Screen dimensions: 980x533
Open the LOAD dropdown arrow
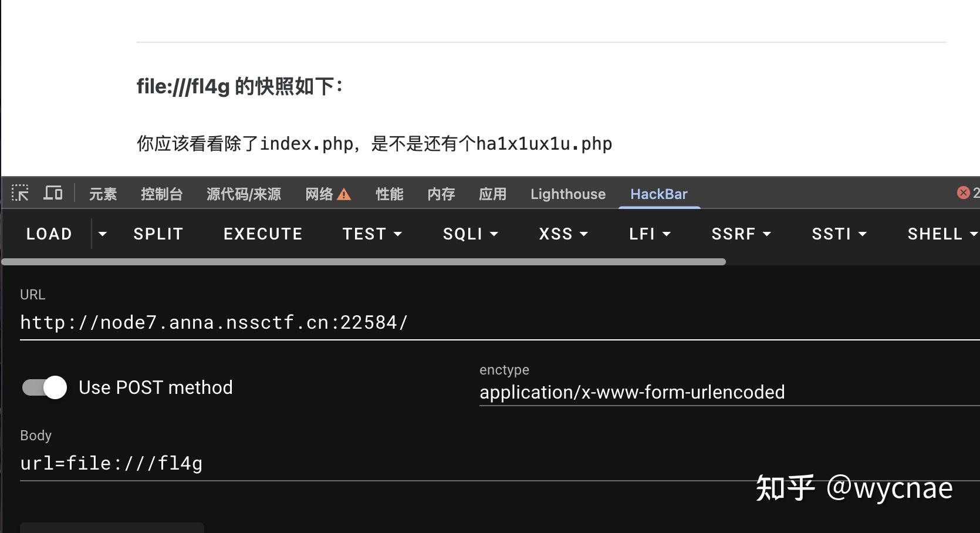tap(102, 234)
